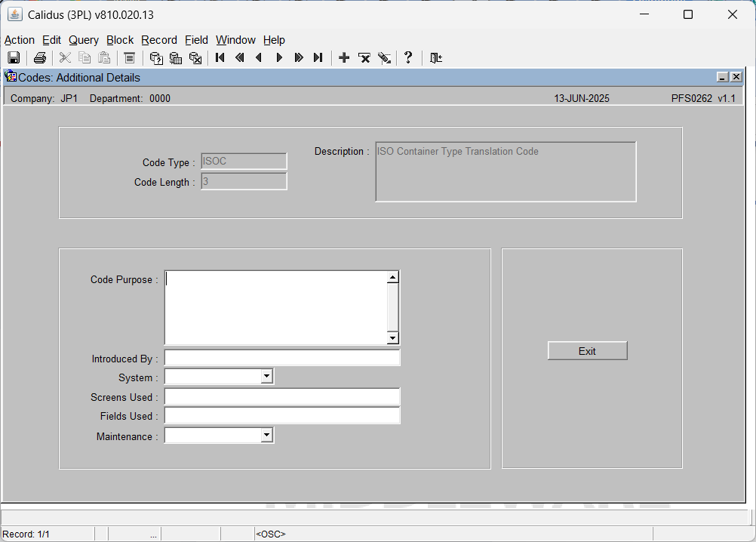Open the Record menu
This screenshot has height=542, width=756.
pyautogui.click(x=159, y=40)
